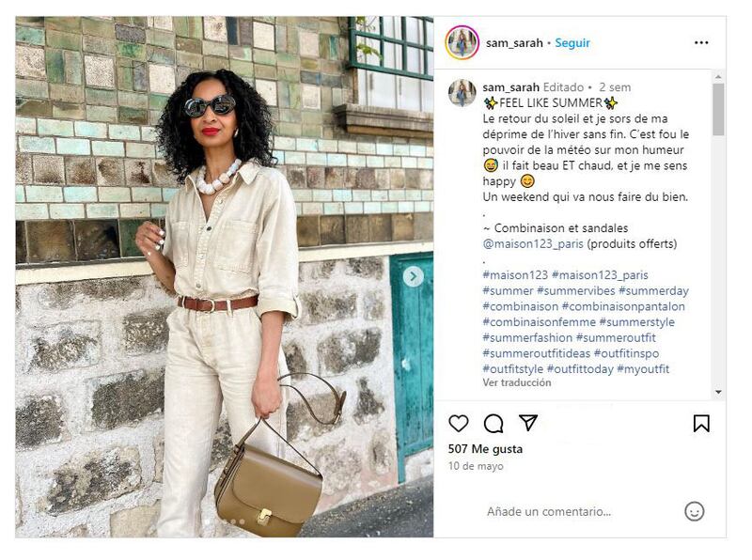The height and width of the screenshot is (560, 752).
Task: Like the post with the heart icon
Action: (458, 424)
